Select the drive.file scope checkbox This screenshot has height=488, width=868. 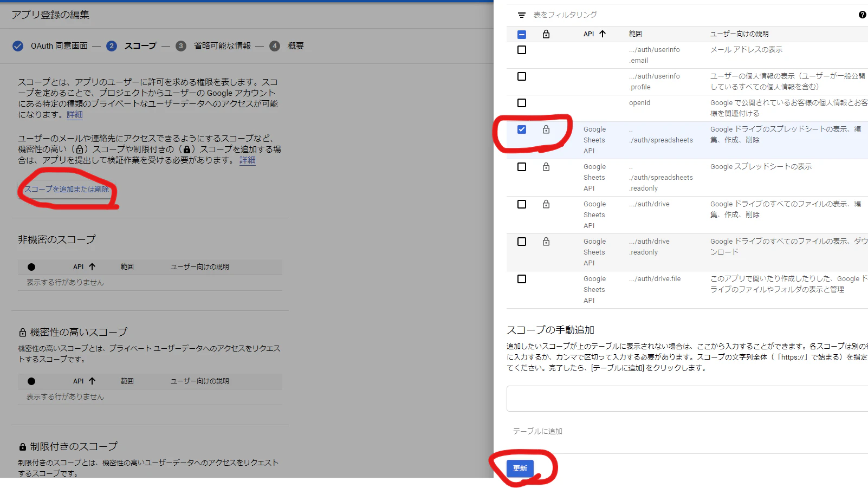point(522,279)
